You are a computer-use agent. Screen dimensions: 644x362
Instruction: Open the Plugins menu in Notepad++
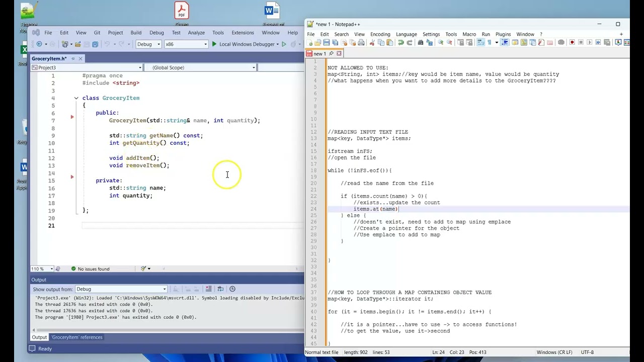pyautogui.click(x=503, y=34)
